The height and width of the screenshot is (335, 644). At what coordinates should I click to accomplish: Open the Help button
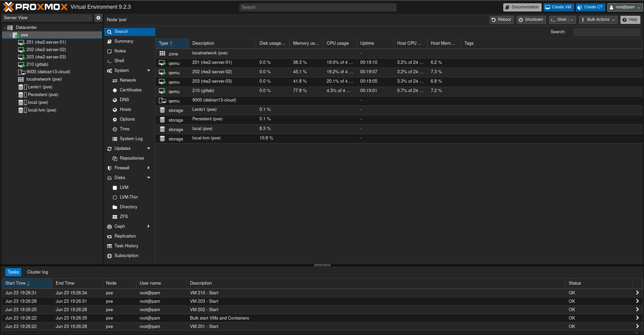pos(630,20)
